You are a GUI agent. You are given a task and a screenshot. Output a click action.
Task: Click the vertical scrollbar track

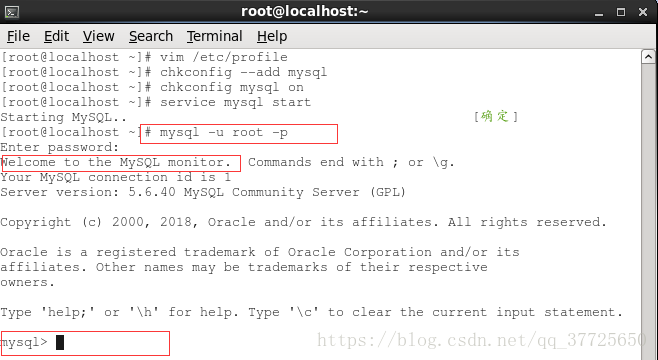(649, 212)
